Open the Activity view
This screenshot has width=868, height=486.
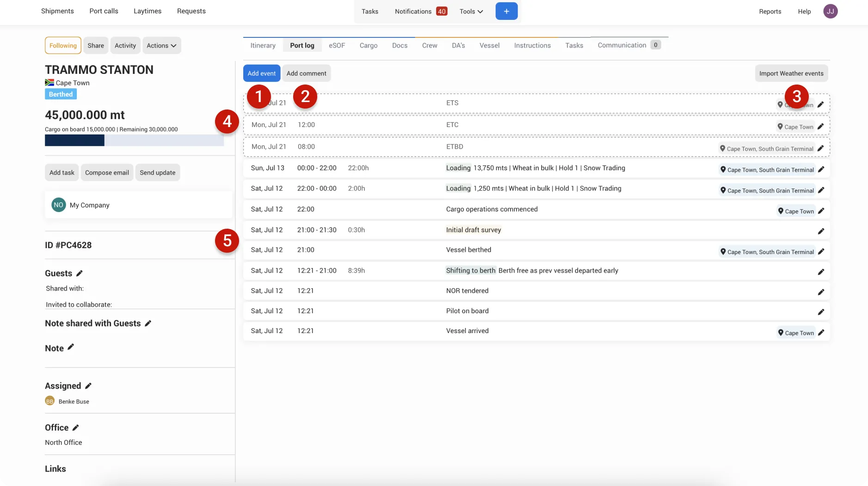[x=125, y=45]
